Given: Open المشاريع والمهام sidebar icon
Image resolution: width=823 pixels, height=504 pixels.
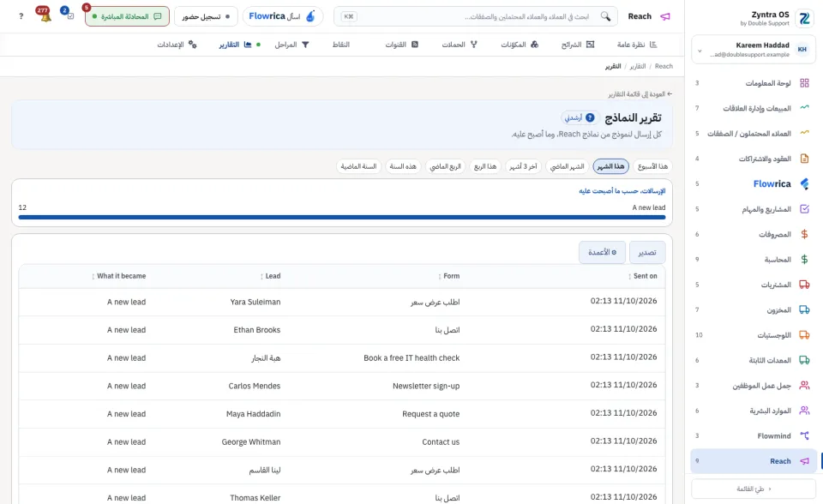Looking at the screenshot, I should point(804,209).
